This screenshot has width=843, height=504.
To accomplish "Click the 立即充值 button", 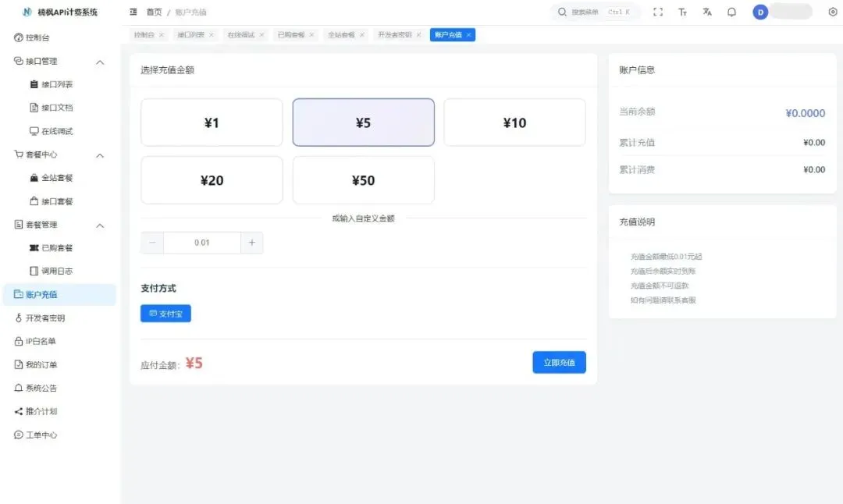I will (x=559, y=362).
